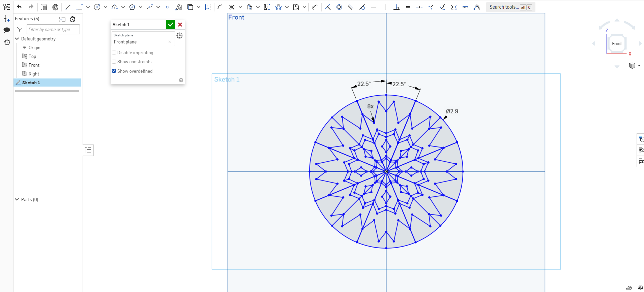The height and width of the screenshot is (292, 644).
Task: Open the Insert DXF dropdown arrow
Action: pyautogui.click(x=304, y=7)
